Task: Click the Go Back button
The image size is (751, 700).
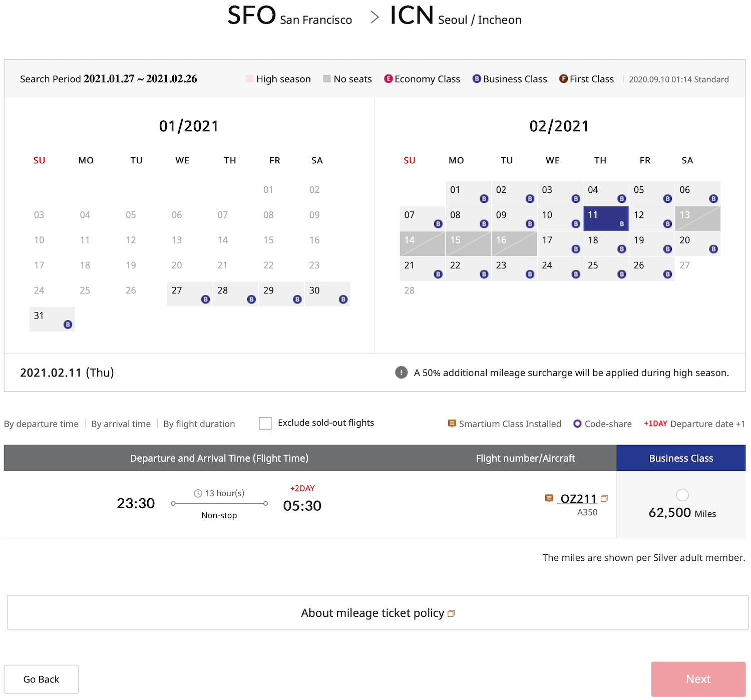Action: (x=41, y=679)
